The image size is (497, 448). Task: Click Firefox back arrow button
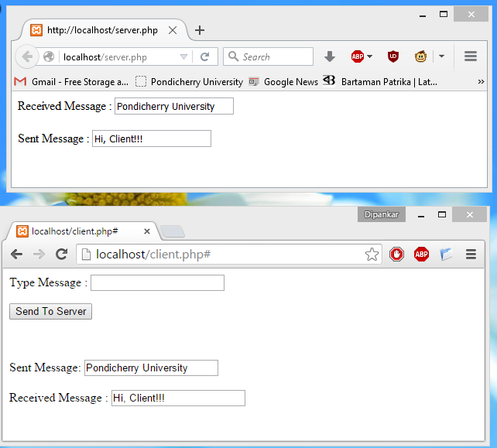pos(27,57)
